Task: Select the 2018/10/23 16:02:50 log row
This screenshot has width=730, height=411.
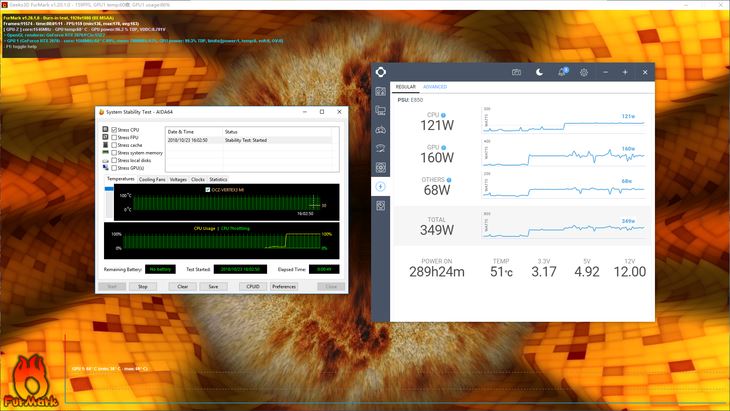Action: [250, 140]
